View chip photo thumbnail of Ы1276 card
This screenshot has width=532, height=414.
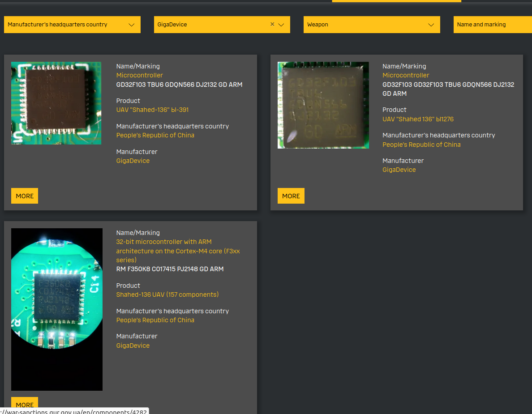323,105
